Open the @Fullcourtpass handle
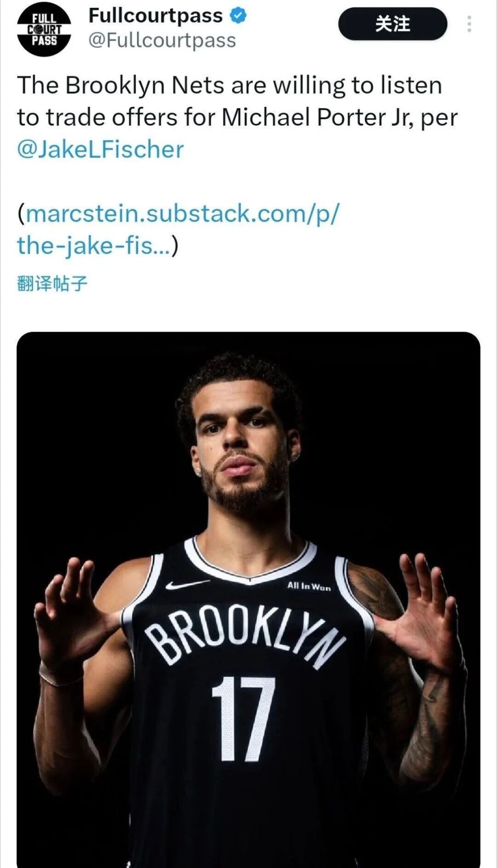The height and width of the screenshot is (868, 497). click(x=162, y=40)
